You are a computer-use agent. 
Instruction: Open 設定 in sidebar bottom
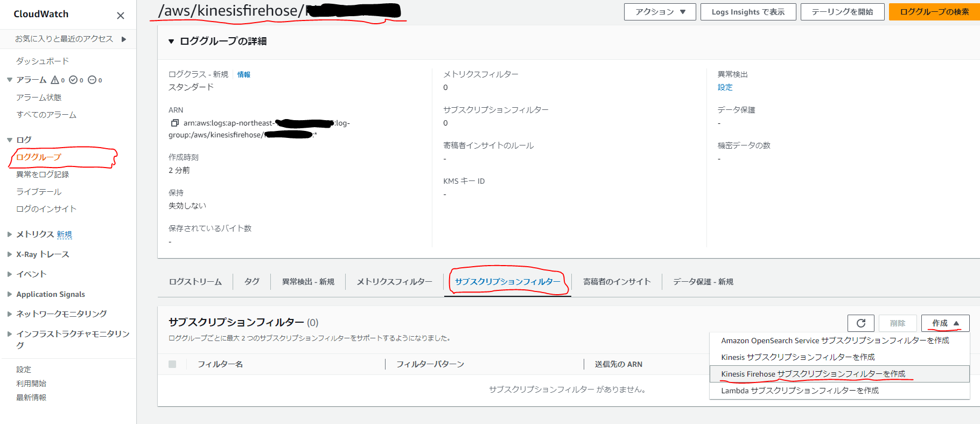[24, 370]
